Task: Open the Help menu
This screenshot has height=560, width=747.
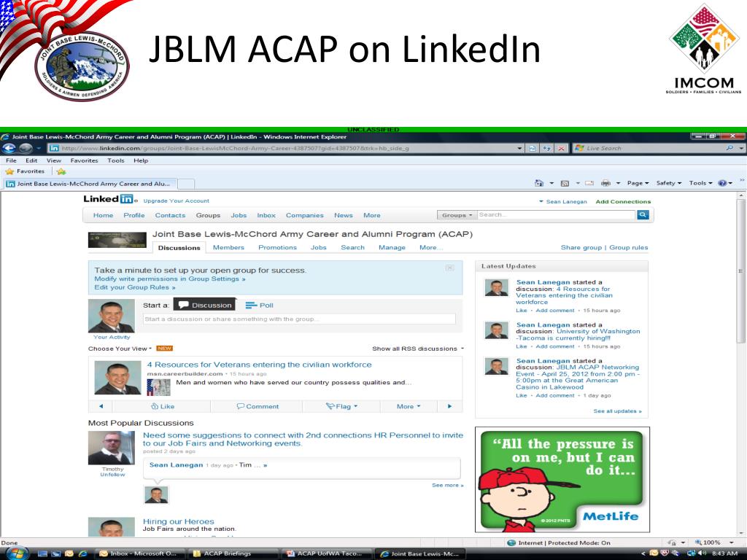Action: point(141,160)
